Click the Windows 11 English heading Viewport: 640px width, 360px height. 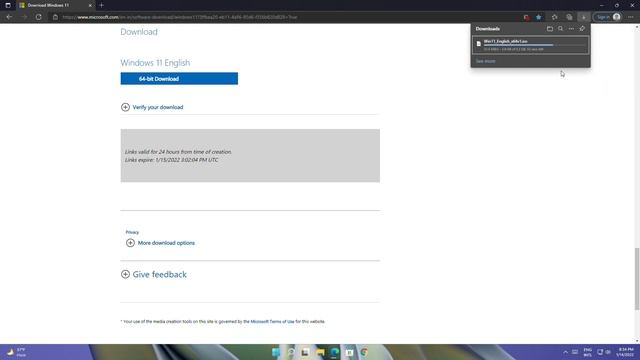(x=155, y=63)
